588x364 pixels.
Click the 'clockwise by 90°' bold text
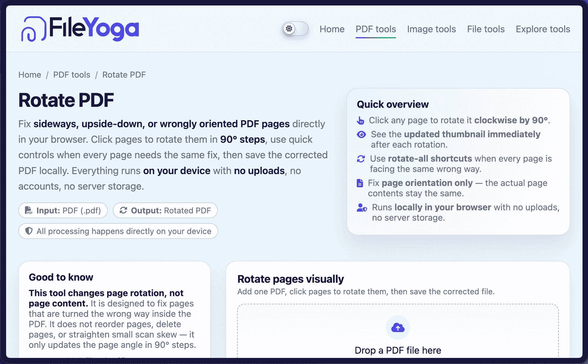click(x=511, y=120)
